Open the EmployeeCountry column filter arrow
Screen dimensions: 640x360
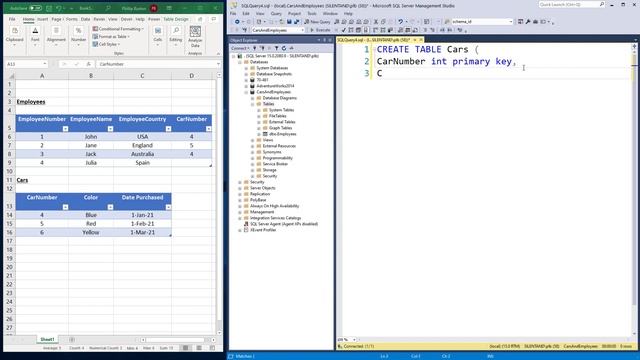[x=168, y=129]
